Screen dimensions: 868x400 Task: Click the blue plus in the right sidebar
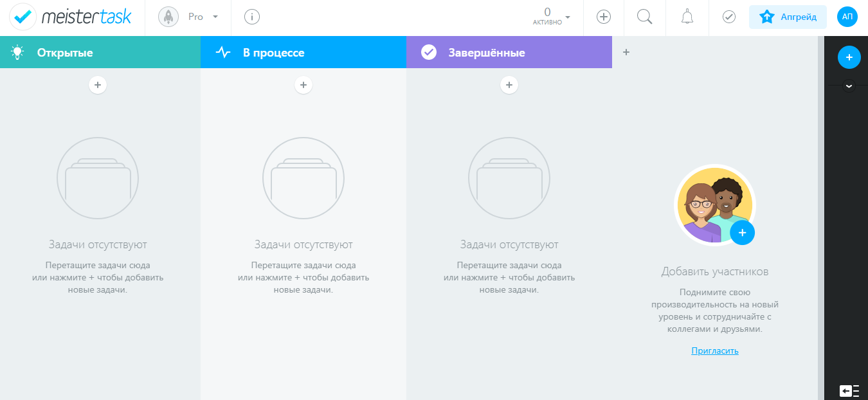(x=849, y=57)
